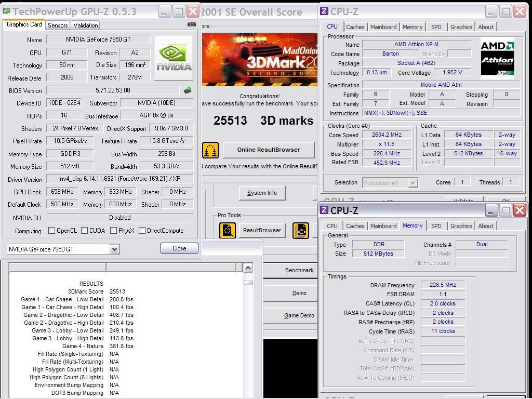Click the NVIDIA logo in GPU-Z
Screen dimensions: 532x399
coord(174,58)
